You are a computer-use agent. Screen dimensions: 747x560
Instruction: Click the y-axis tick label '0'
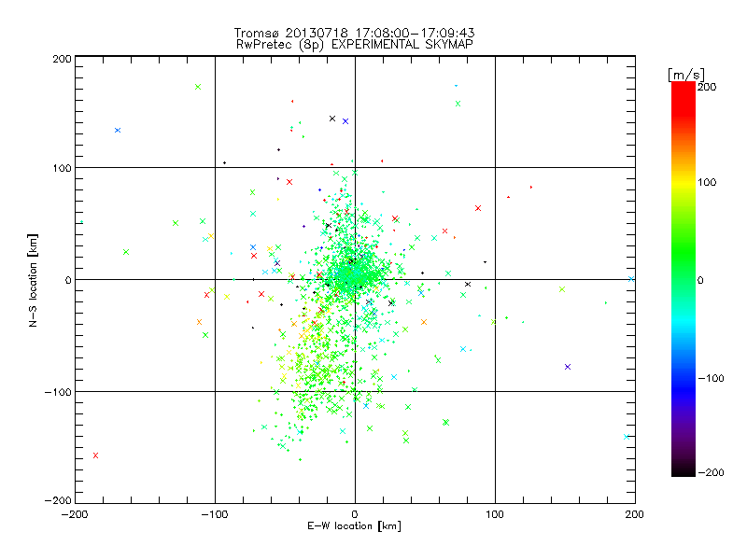point(68,280)
